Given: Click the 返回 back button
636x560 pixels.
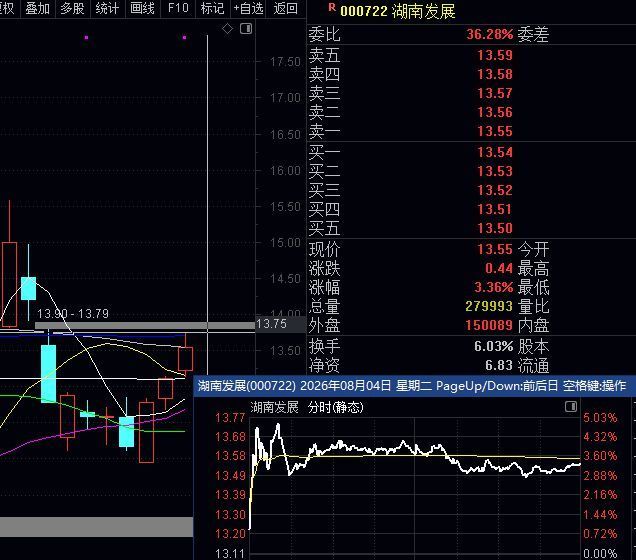Looking at the screenshot, I should (x=285, y=8).
